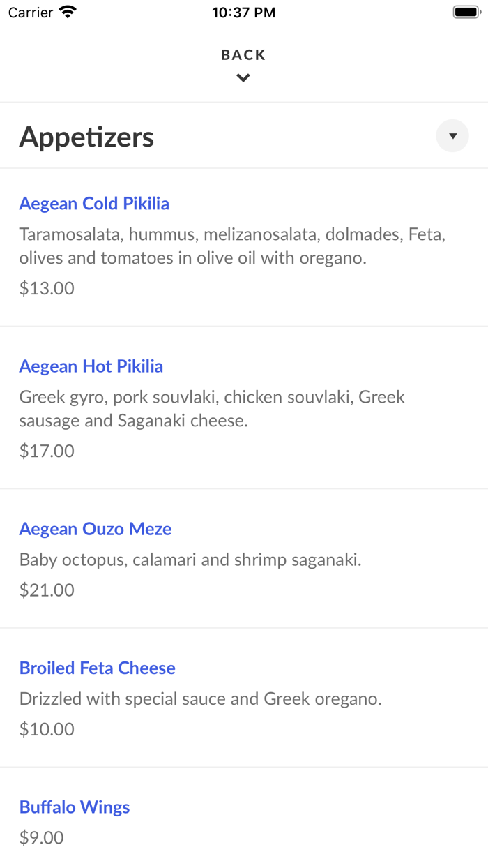Tap the $10.00 price under Broiled Feta Cheese
Screen dimensions: 488x868
pyautogui.click(x=46, y=728)
